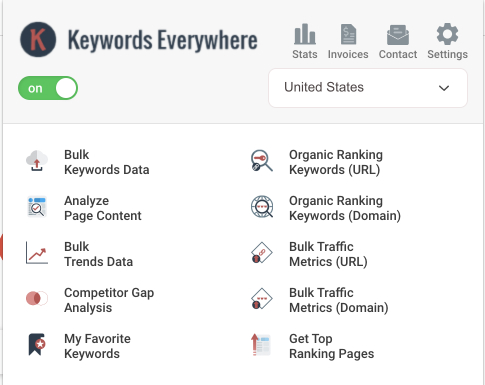Screen dimensions: 485x385
Task: Click the Competitor Gap Analysis circles icon
Action: (37, 298)
